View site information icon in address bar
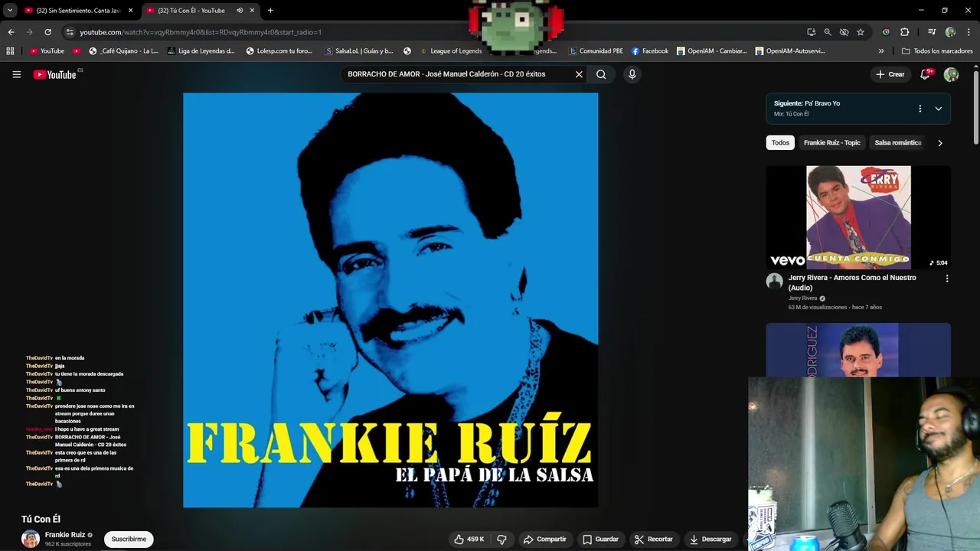Image resolution: width=980 pixels, height=551 pixels. [x=70, y=32]
